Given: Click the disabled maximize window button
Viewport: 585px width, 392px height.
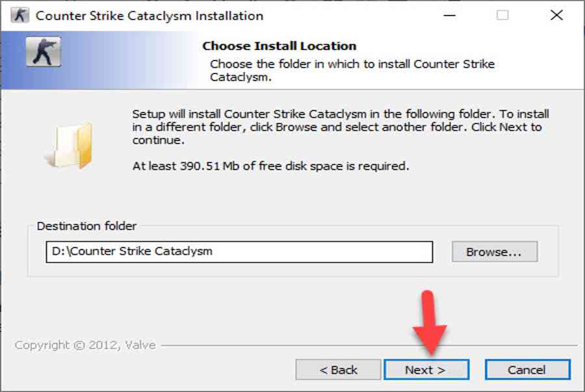Looking at the screenshot, I should click(x=502, y=16).
